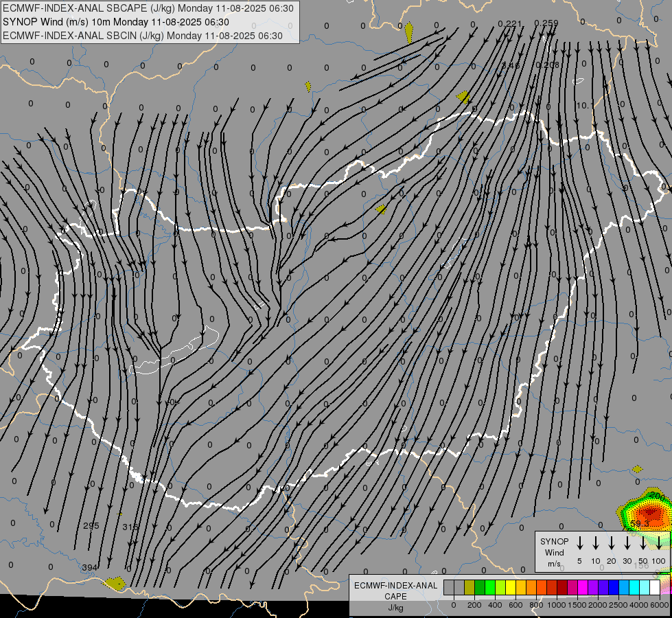Viewport: 672px width, 618px height.
Task: Click the 'J/kg' unit label in legend
Action: [x=395, y=608]
